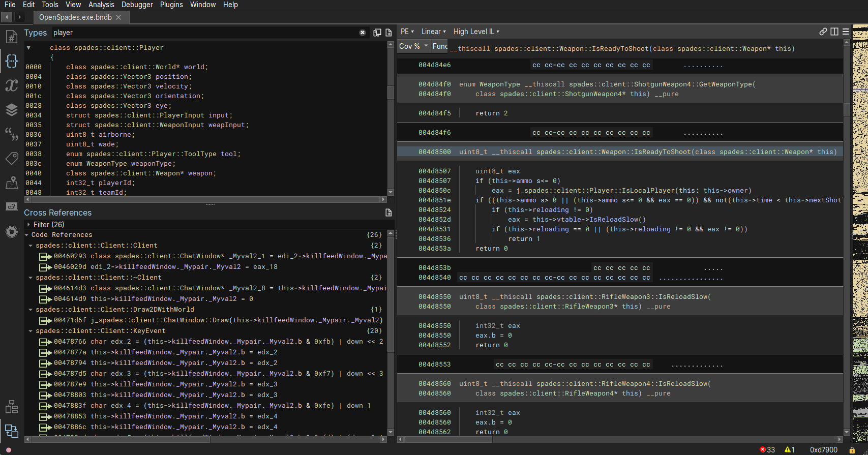Open the Plugins menu
The height and width of the screenshot is (455, 868).
click(x=171, y=5)
